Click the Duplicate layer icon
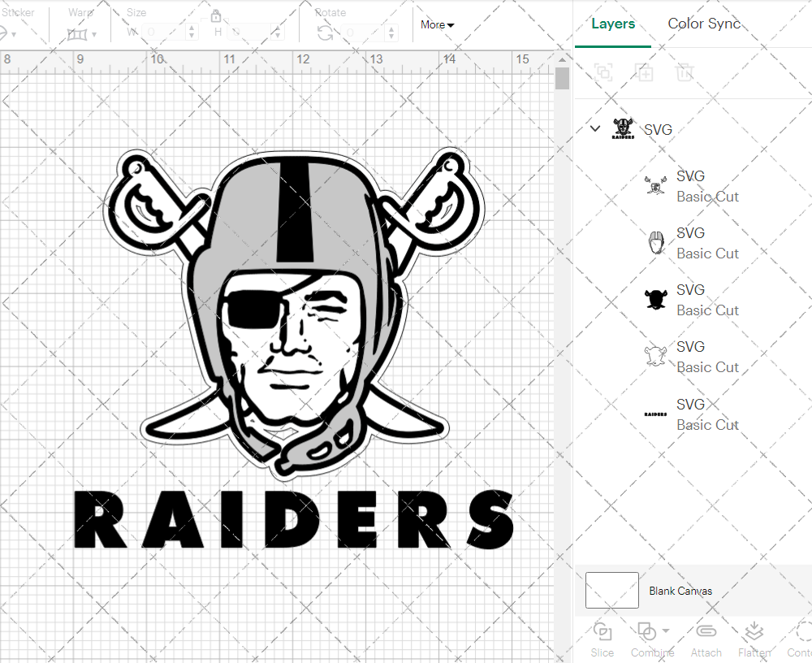The width and height of the screenshot is (812, 663). click(x=644, y=72)
